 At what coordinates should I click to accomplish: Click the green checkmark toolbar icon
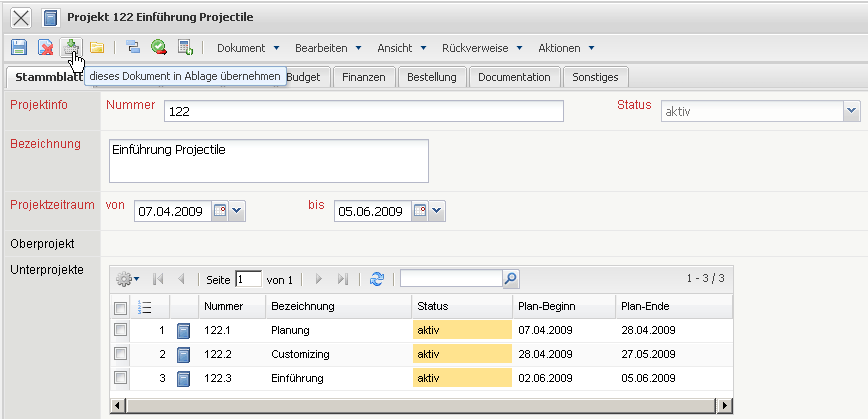159,47
